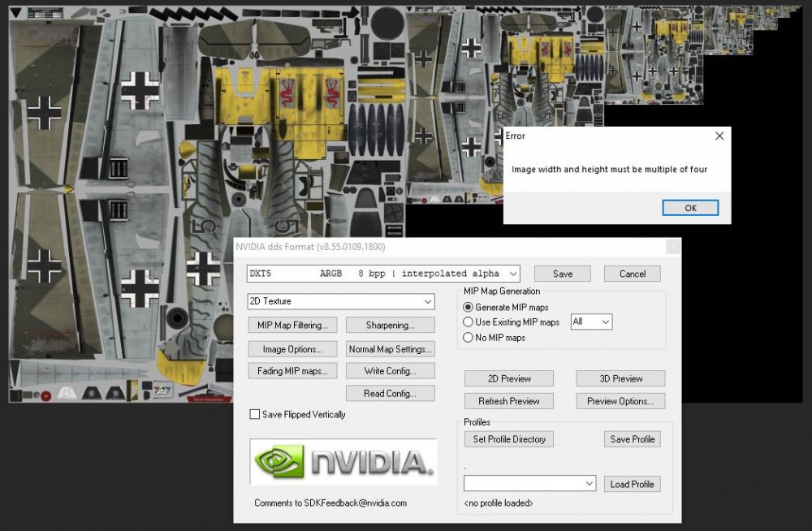The image size is (812, 531).
Task: Close the Error dialog with the X
Action: coord(719,136)
